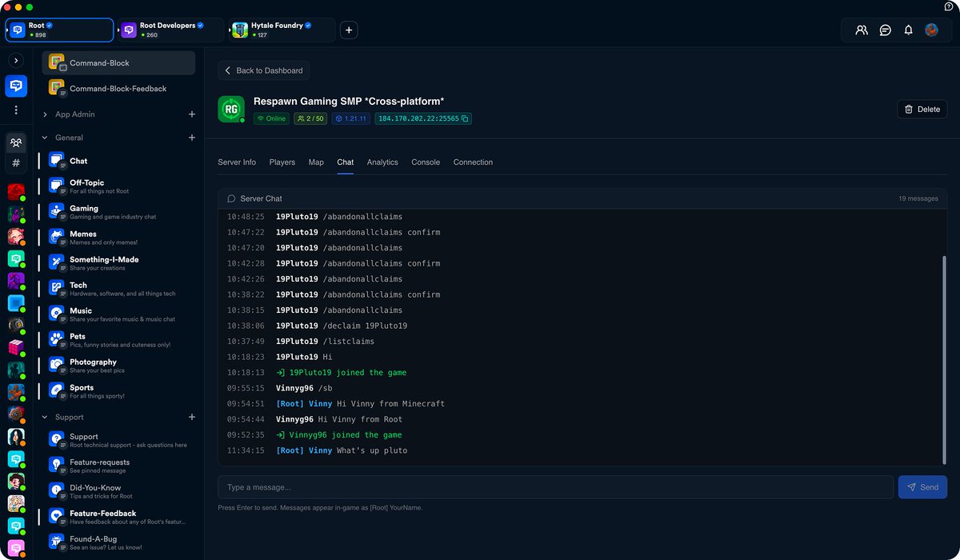The width and height of the screenshot is (960, 560).
Task: Delete the Respawn Gaming server
Action: pos(922,109)
